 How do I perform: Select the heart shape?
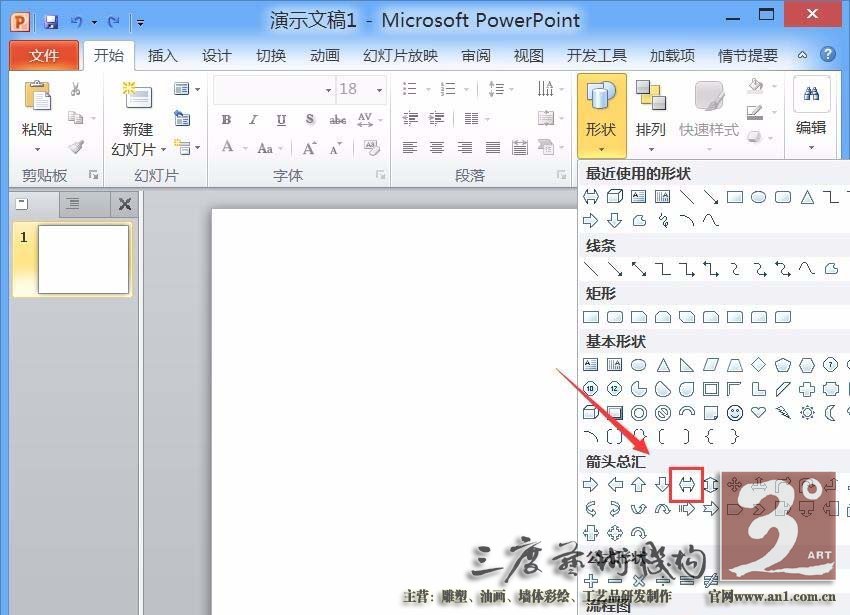[x=758, y=413]
